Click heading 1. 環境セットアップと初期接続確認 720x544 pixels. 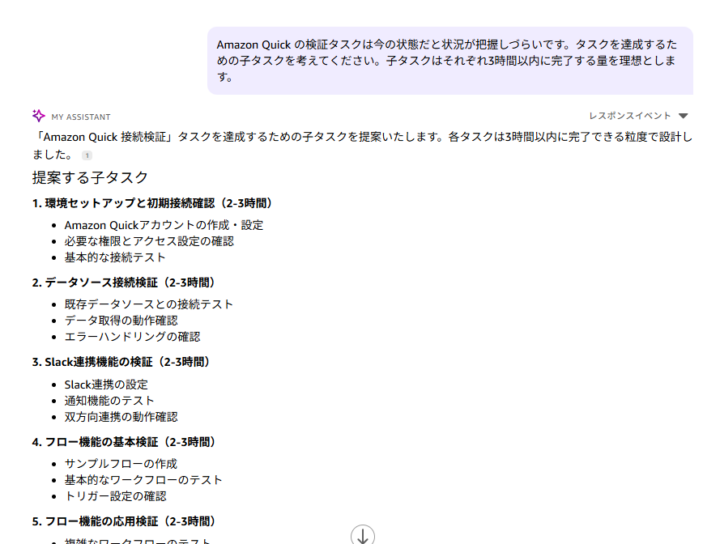click(152, 203)
